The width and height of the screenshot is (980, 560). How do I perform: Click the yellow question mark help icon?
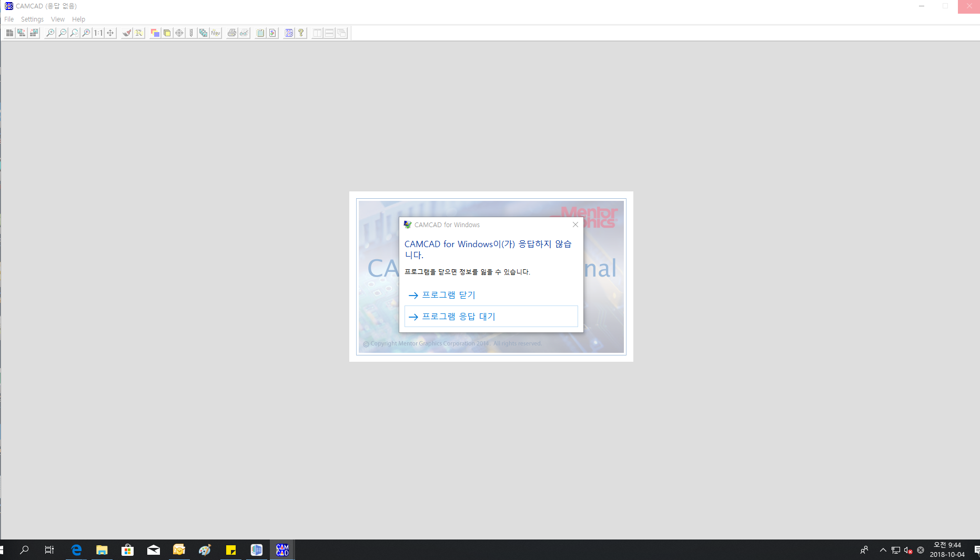(x=301, y=33)
